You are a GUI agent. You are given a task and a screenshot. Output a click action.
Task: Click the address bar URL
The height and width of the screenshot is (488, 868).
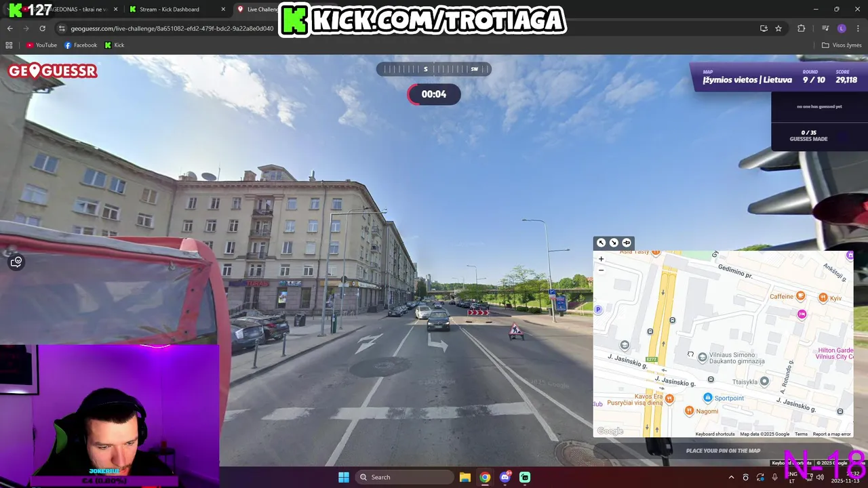(172, 28)
